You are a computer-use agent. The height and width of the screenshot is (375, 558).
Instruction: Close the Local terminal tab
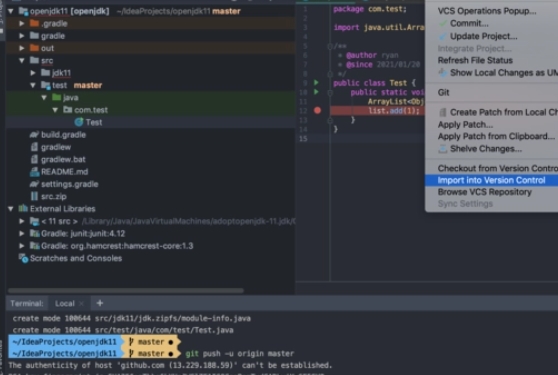(x=81, y=303)
